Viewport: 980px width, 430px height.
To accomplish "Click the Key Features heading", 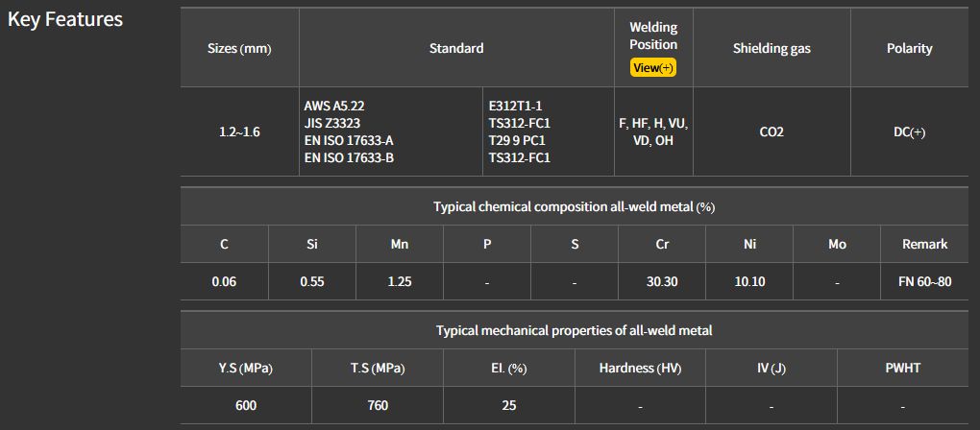I will [65, 19].
